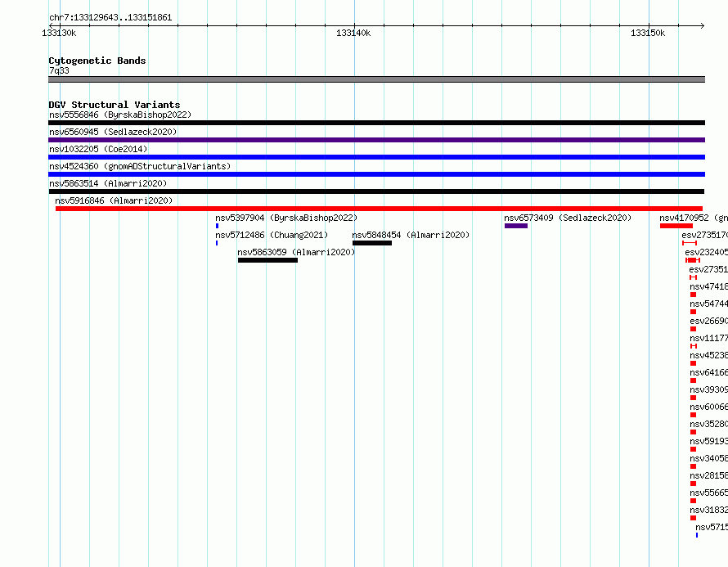728x567 pixels.
Task: Click the nsv64166 variant label
Action: coord(709,372)
